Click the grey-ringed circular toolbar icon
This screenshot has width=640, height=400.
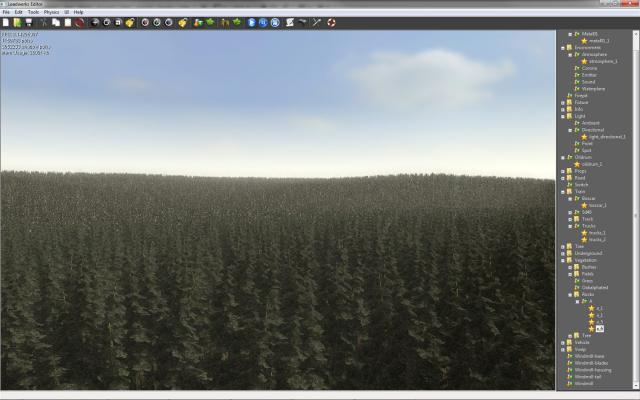point(168,22)
